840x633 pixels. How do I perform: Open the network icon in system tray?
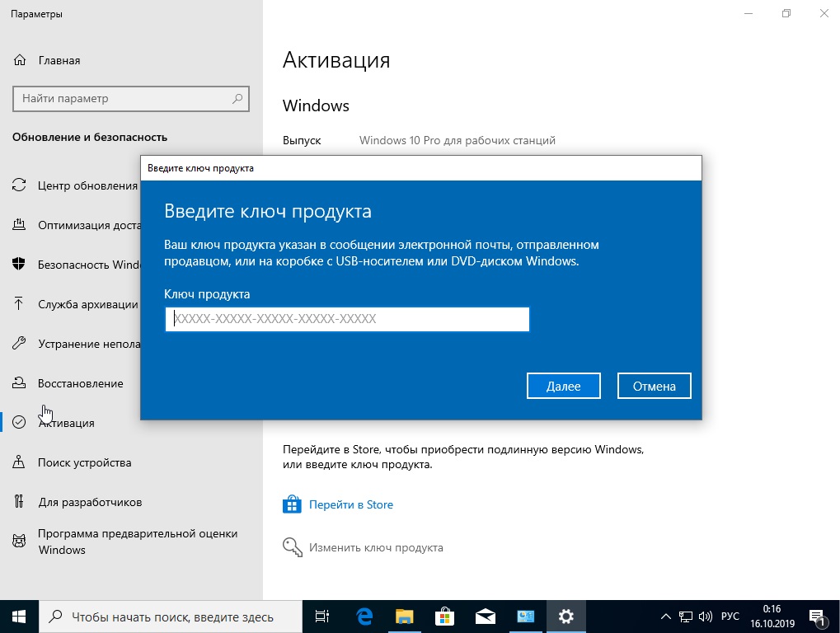[x=686, y=617]
